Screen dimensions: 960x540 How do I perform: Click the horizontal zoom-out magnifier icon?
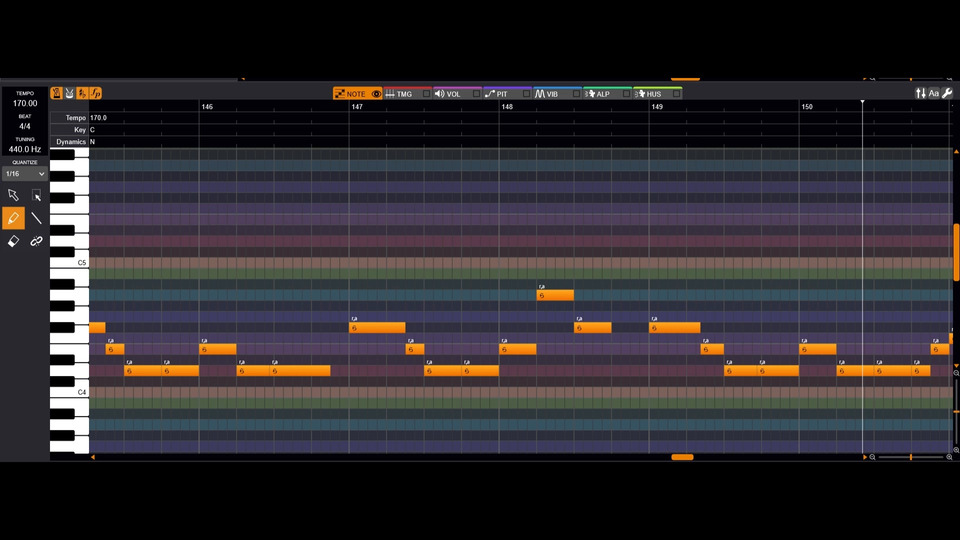coord(872,457)
